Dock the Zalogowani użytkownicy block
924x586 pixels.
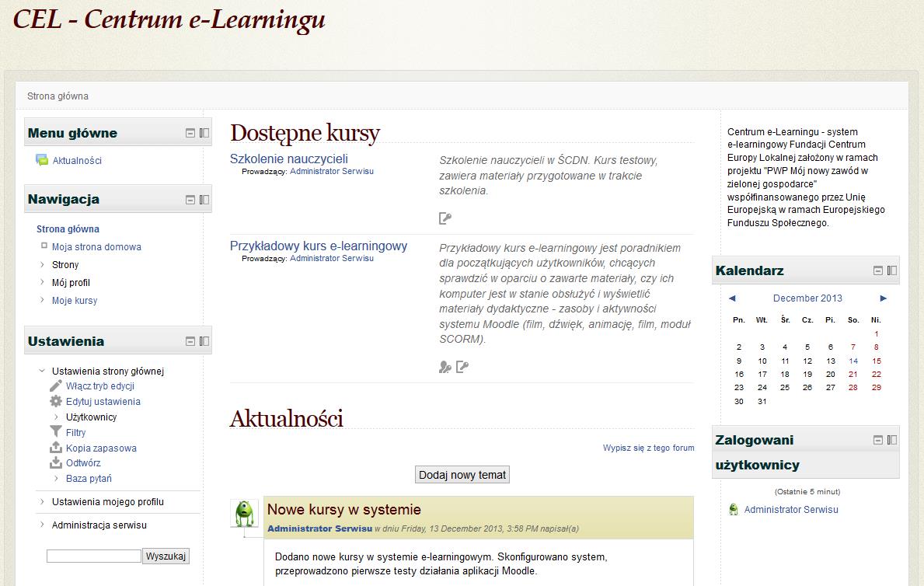point(891,440)
